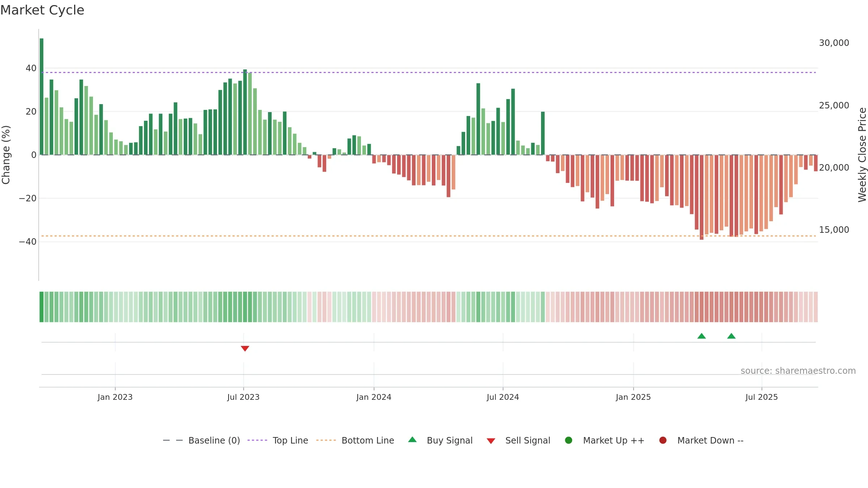868x488 pixels.
Task: Toggle Sell Signal legend entry
Action: pos(518,440)
